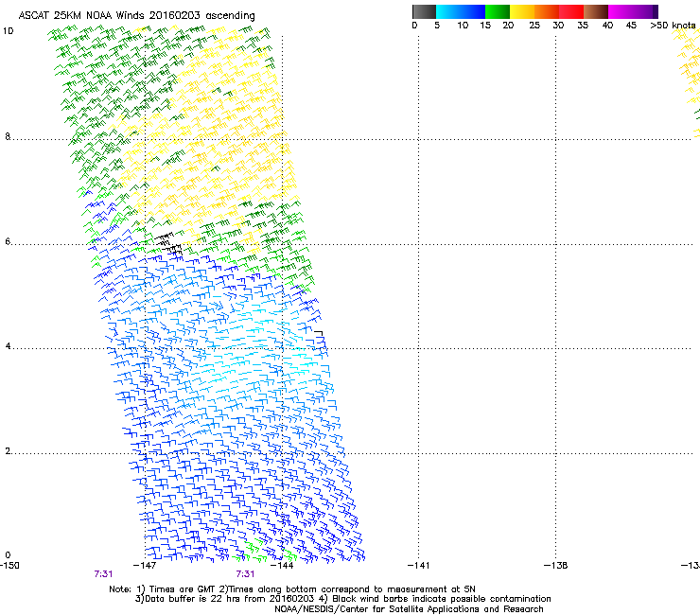Click the NOAA/NESDIS credit line
The width and height of the screenshot is (700, 615).
tap(409, 609)
